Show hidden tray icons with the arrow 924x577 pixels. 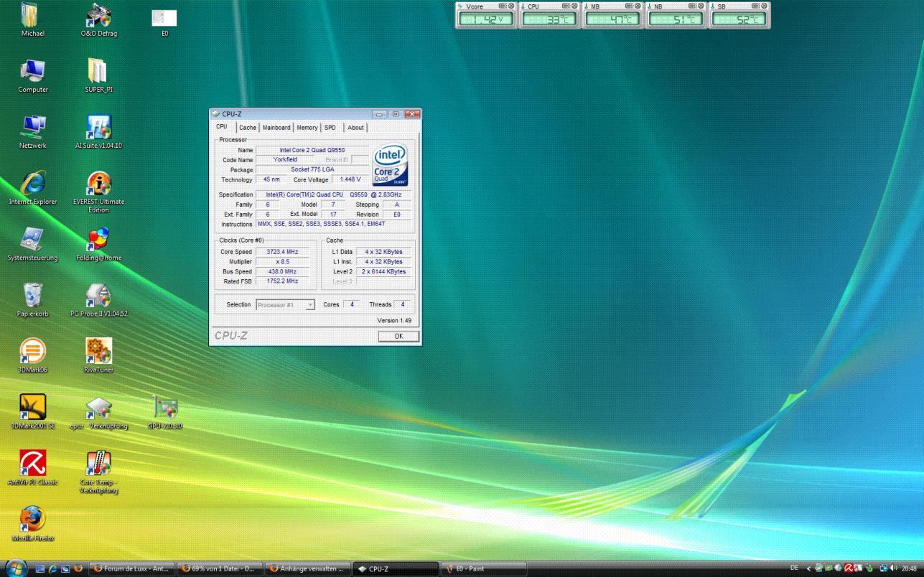pos(808,568)
